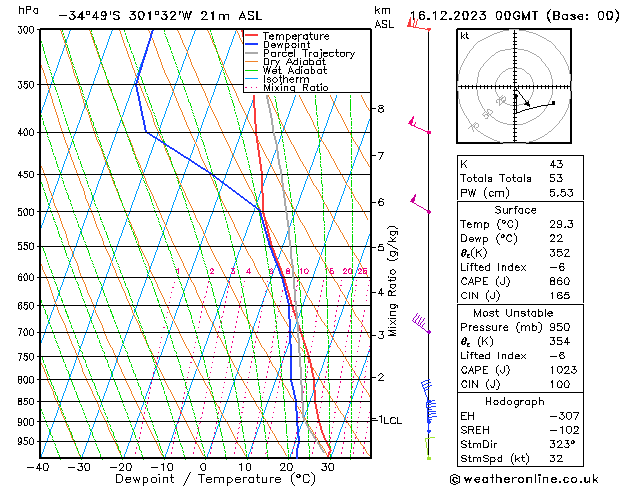Select the 'Dry Adiabat' legend entry

[x=294, y=62]
